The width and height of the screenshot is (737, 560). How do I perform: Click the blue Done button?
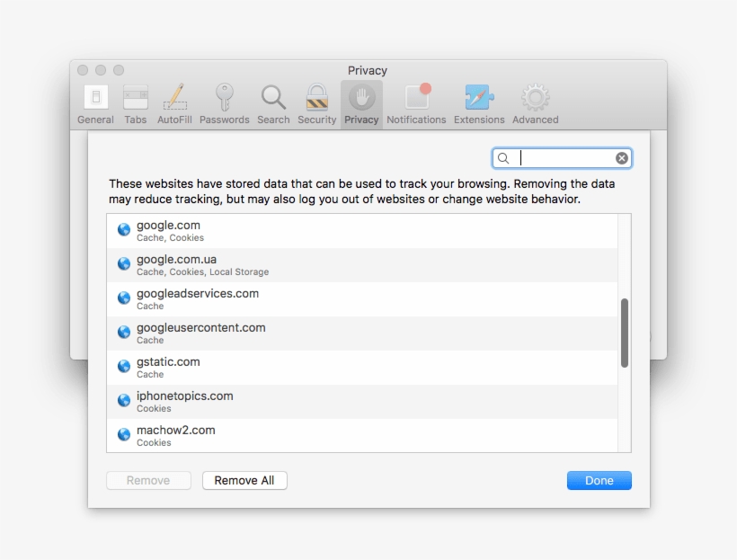[599, 481]
